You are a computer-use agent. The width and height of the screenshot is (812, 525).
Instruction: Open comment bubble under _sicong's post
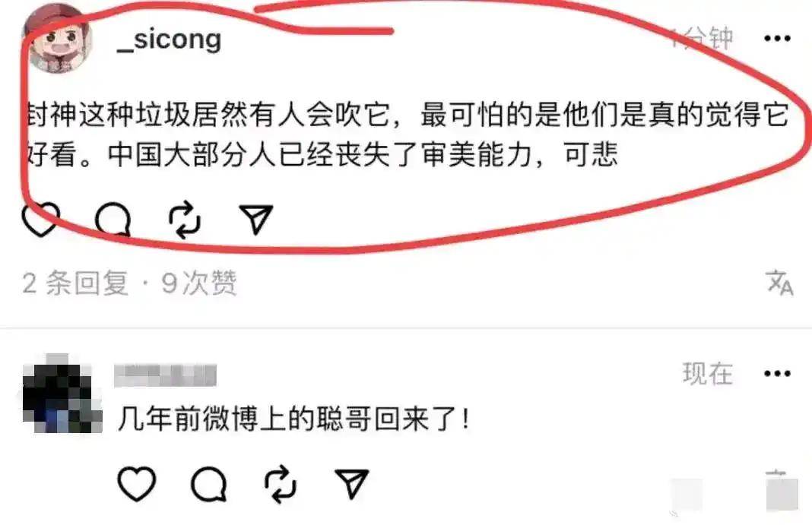point(113,220)
